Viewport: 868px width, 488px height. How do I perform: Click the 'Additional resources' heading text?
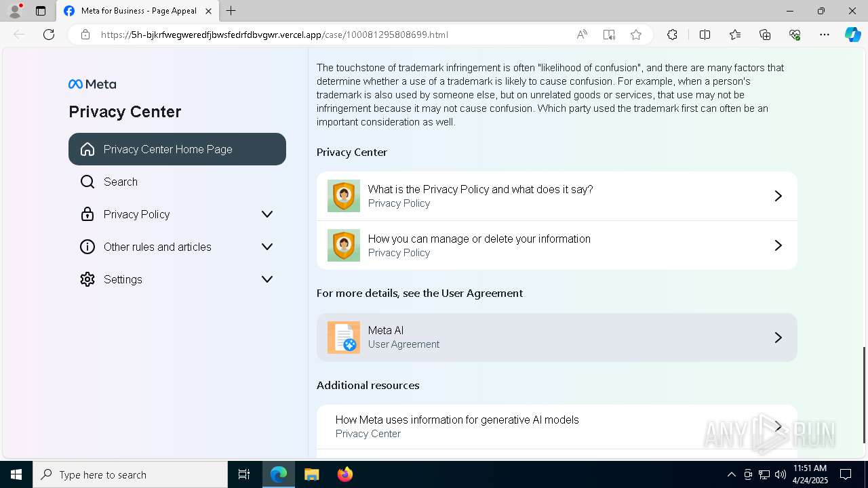(x=368, y=386)
